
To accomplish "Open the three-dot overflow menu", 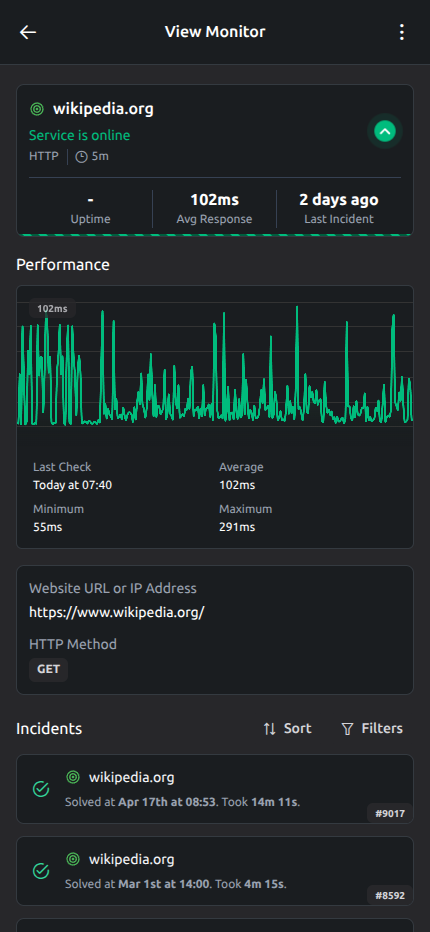I will (402, 32).
